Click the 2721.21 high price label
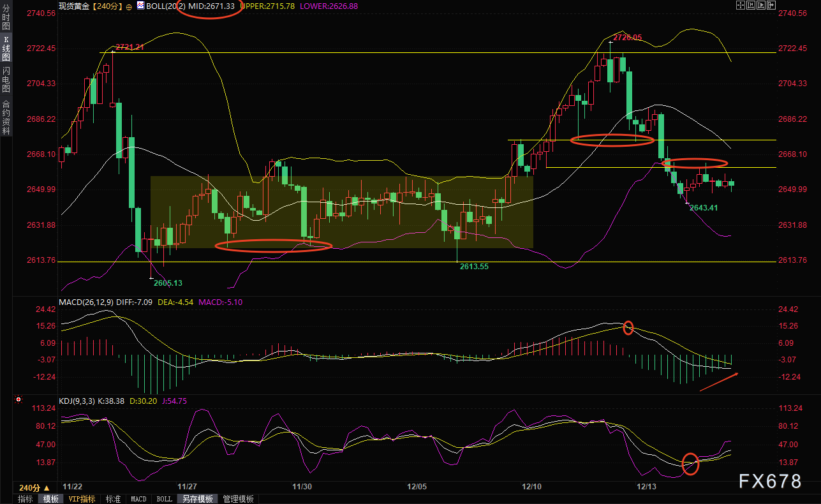 click(x=129, y=47)
